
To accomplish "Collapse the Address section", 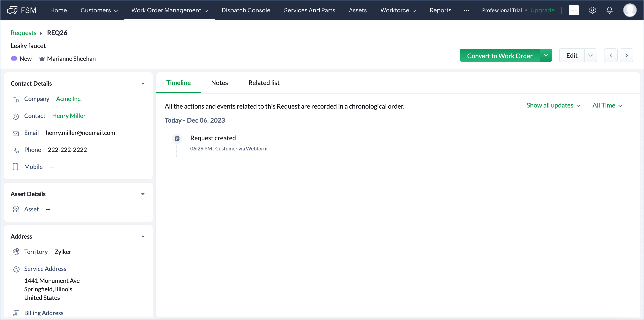I will pos(143,236).
